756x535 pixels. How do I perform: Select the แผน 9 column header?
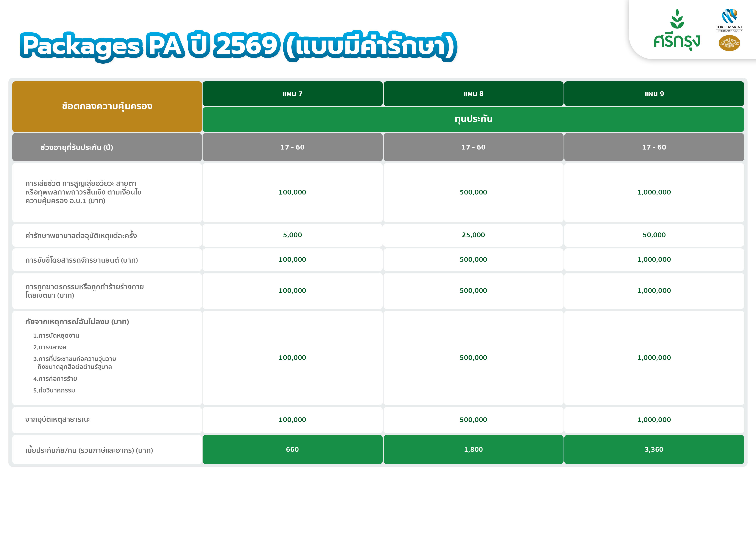(x=654, y=94)
